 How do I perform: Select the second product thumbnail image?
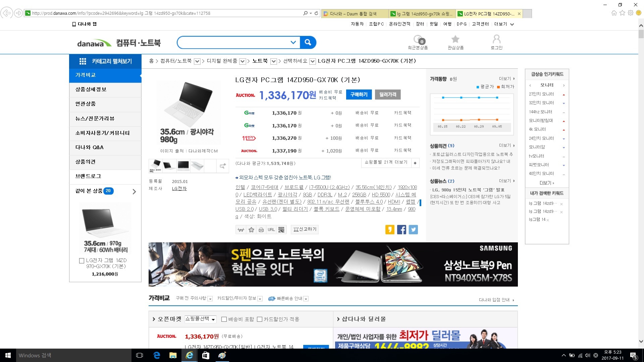169,166
